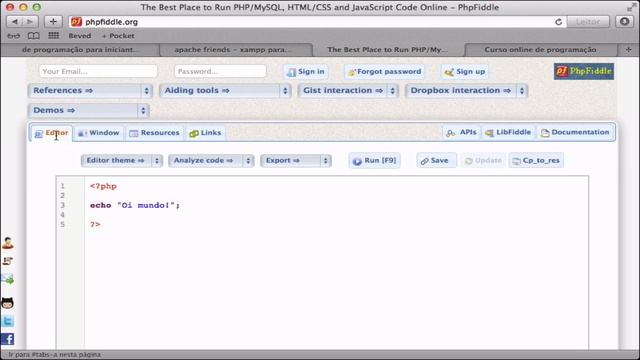Click the add bookmark plus button
The height and width of the screenshot is (360, 640).
(53, 22)
